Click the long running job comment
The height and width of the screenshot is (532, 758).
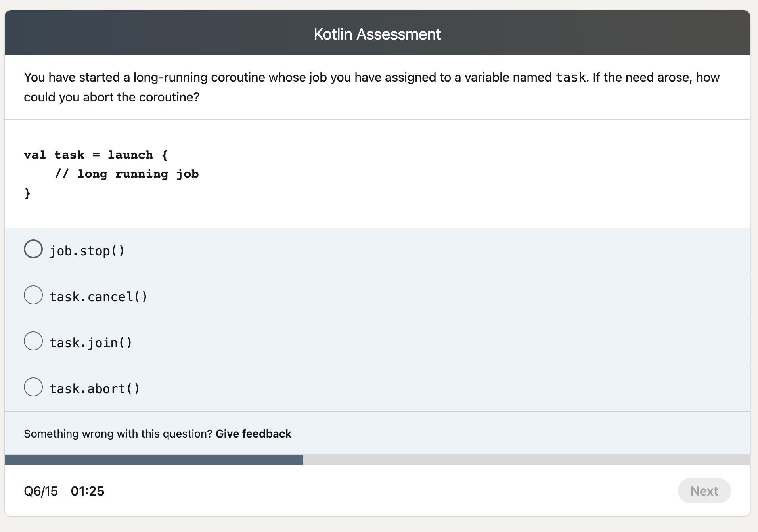127,173
